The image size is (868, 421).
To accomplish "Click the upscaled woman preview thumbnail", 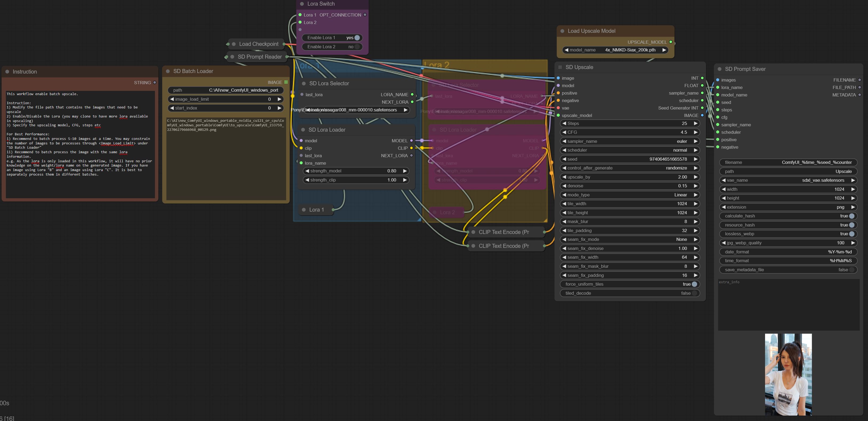I will 788,374.
